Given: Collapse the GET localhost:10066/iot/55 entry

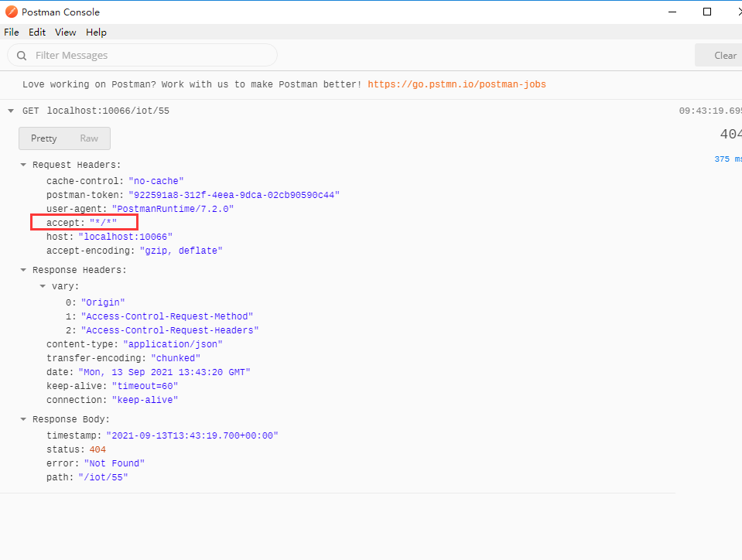Looking at the screenshot, I should [x=11, y=111].
